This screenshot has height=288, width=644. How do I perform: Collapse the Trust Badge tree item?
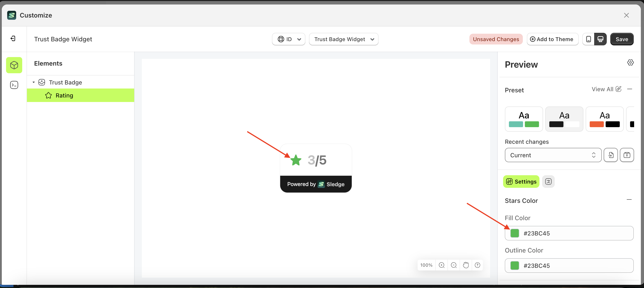coord(34,82)
